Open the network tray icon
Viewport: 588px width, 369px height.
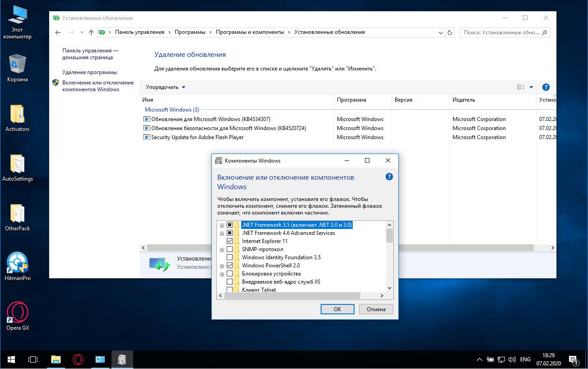tap(502, 360)
